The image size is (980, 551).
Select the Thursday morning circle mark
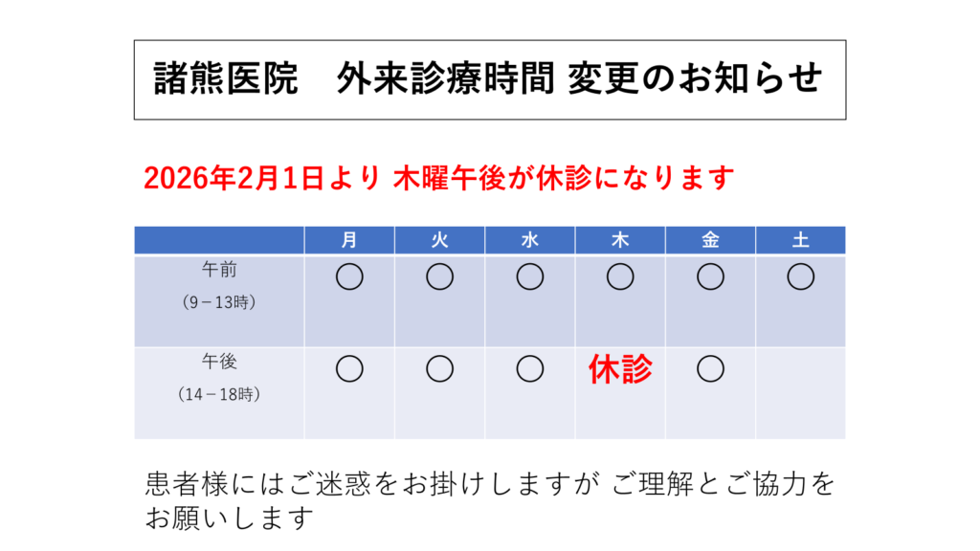coord(620,277)
